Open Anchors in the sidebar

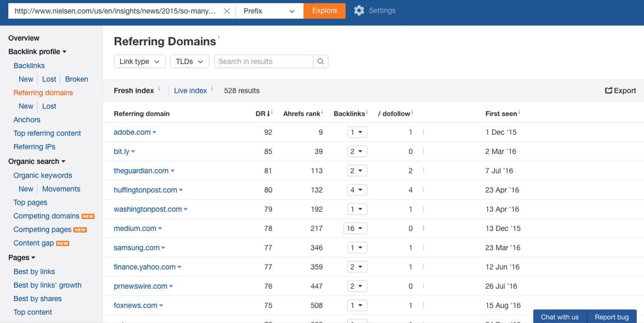tap(27, 120)
